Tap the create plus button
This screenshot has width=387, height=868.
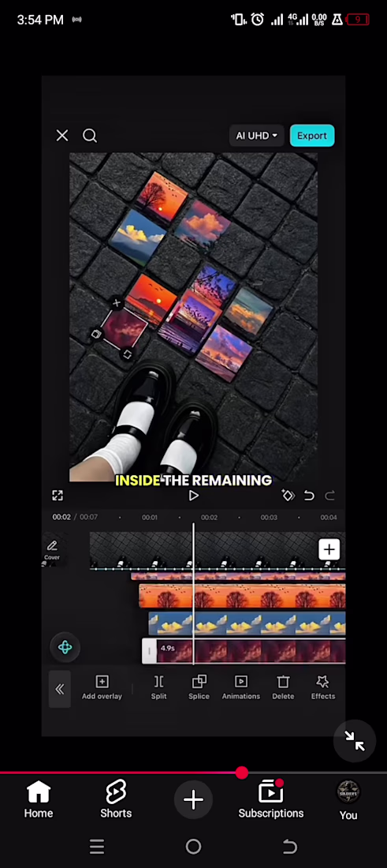point(194,799)
